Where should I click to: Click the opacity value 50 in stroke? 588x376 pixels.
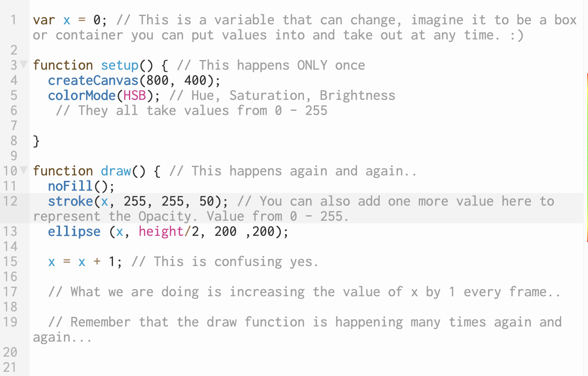(207, 201)
